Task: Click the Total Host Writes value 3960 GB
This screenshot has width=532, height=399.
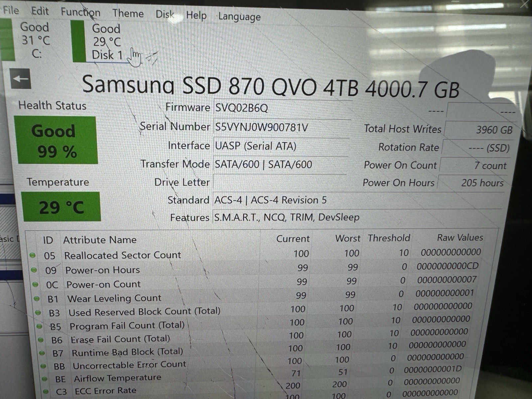Action: [x=480, y=129]
